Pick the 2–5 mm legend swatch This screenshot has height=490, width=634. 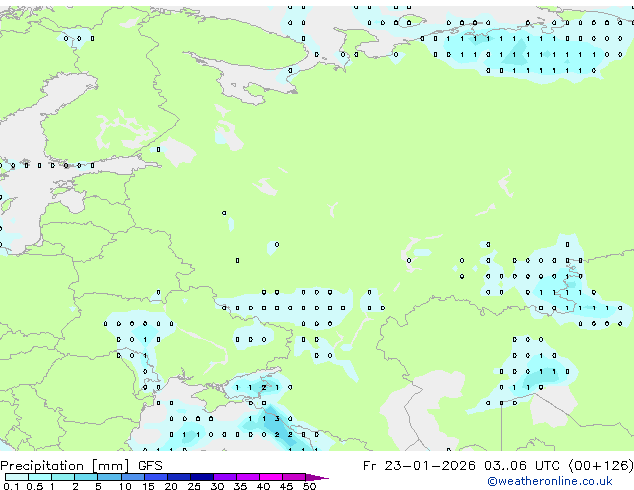86,477
